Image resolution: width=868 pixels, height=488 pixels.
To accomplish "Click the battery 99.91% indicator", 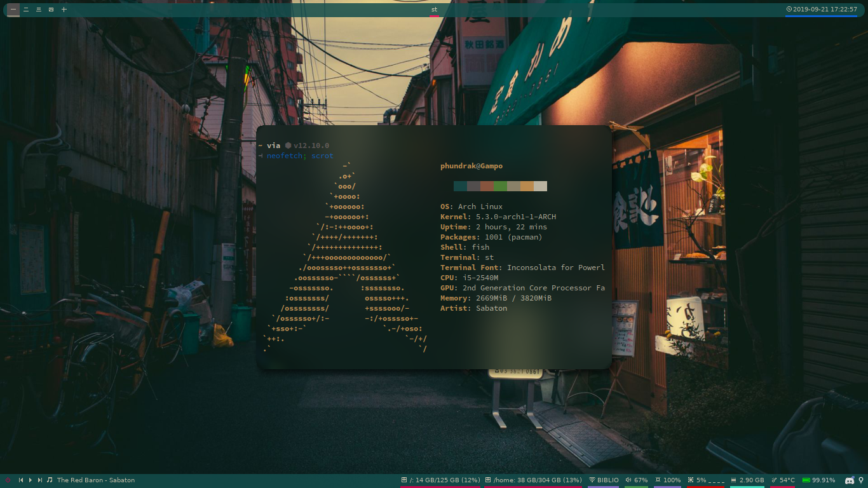I will [x=818, y=480].
